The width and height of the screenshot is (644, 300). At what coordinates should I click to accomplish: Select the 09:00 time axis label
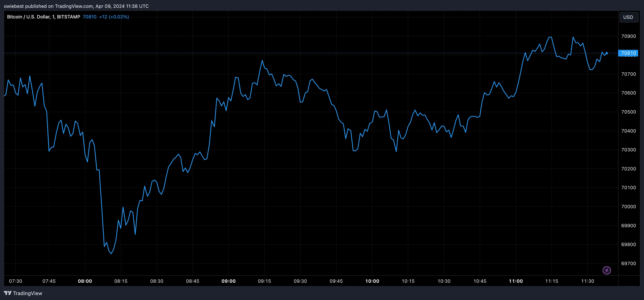[x=229, y=281]
